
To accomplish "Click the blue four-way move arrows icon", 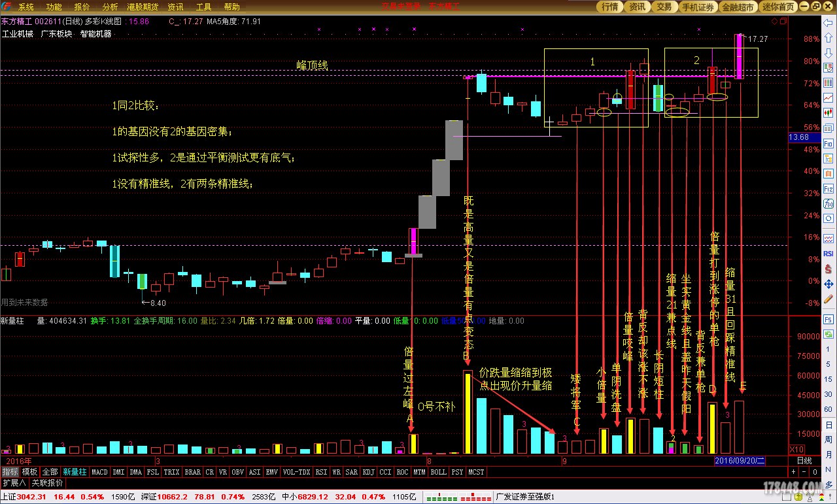I will pos(828,283).
